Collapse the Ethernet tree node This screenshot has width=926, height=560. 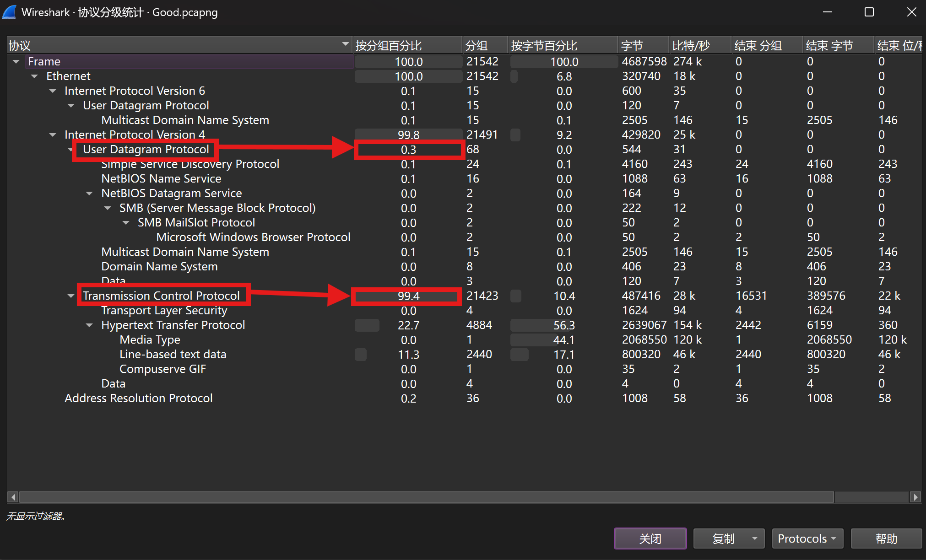(x=35, y=76)
